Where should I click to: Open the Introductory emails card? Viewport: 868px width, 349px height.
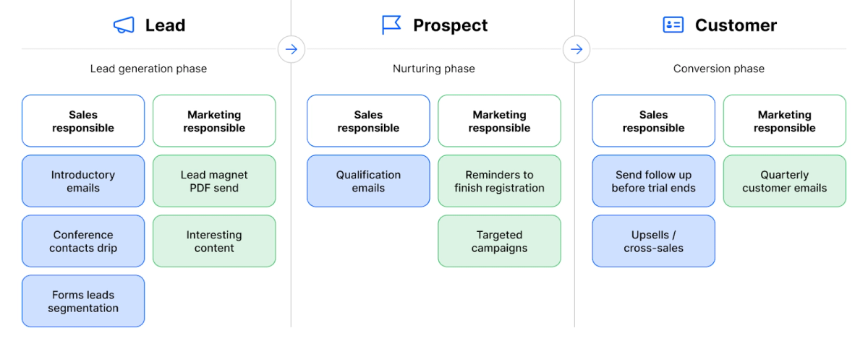pos(83,181)
